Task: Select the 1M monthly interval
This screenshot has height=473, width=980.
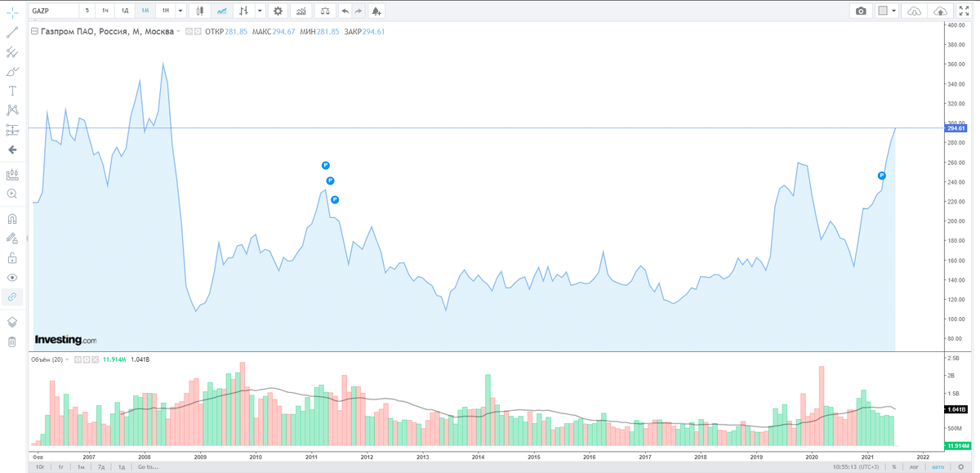Action: point(145,11)
